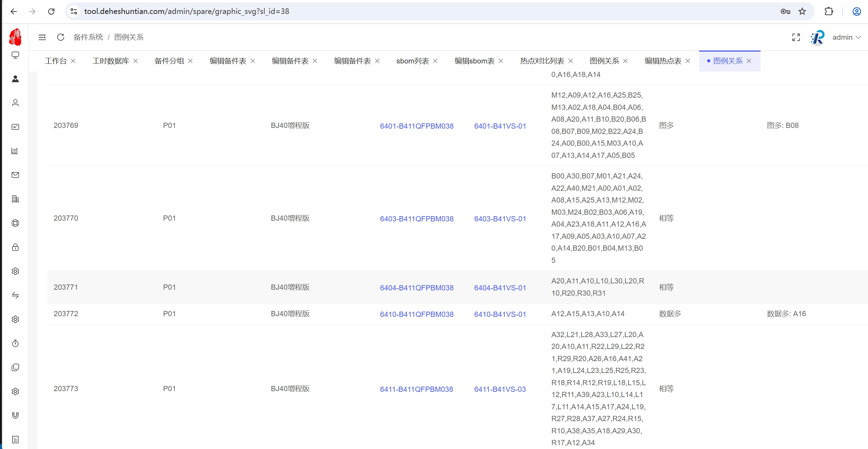Viewport: 868px width, 449px height.
Task: Switch to the 热点对比列表 tab
Action: (x=542, y=61)
